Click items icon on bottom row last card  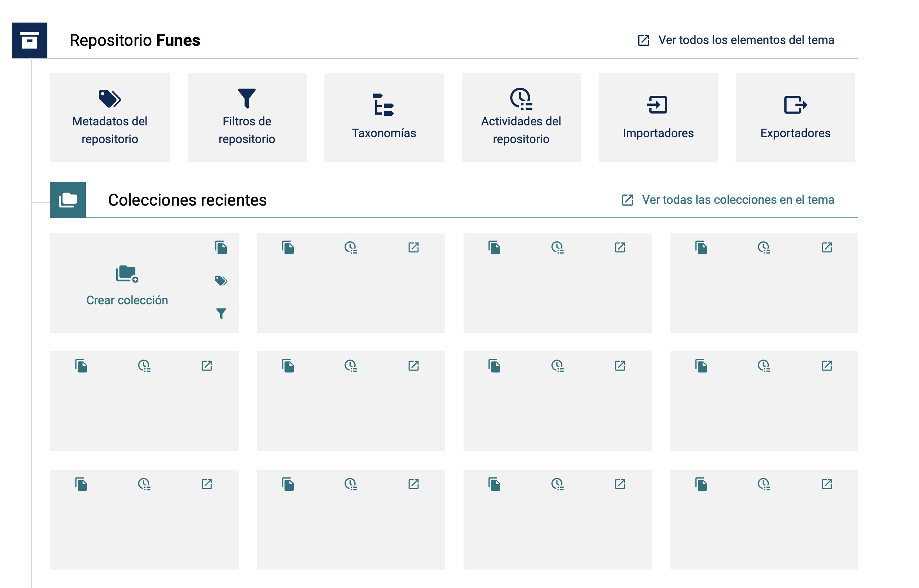[x=701, y=484]
